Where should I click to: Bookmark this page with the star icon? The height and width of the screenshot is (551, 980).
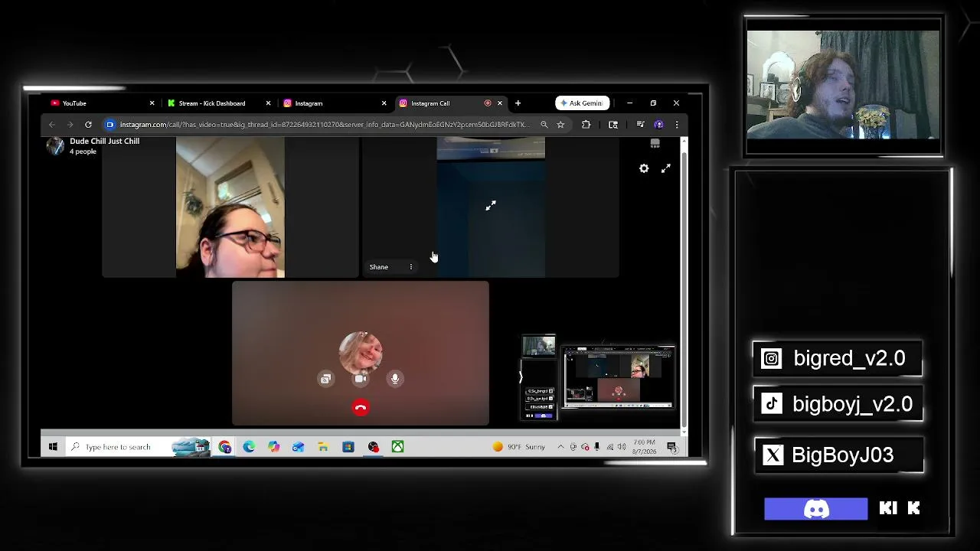(560, 125)
